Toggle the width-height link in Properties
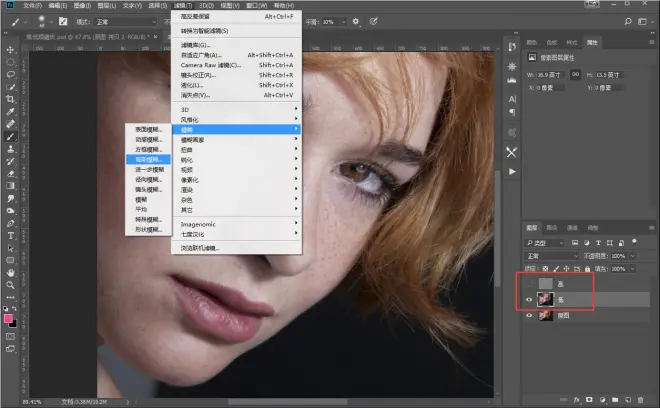The image size is (660, 408). click(x=575, y=75)
